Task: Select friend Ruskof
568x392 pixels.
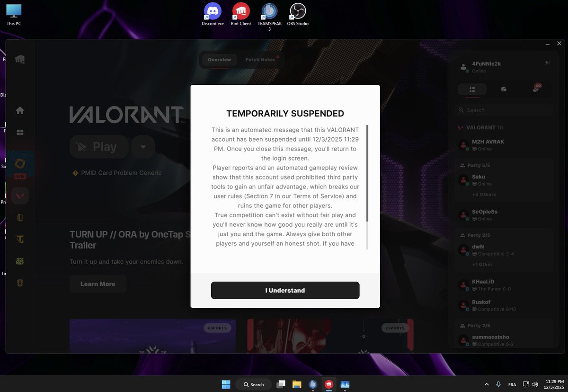Action: pos(504,305)
